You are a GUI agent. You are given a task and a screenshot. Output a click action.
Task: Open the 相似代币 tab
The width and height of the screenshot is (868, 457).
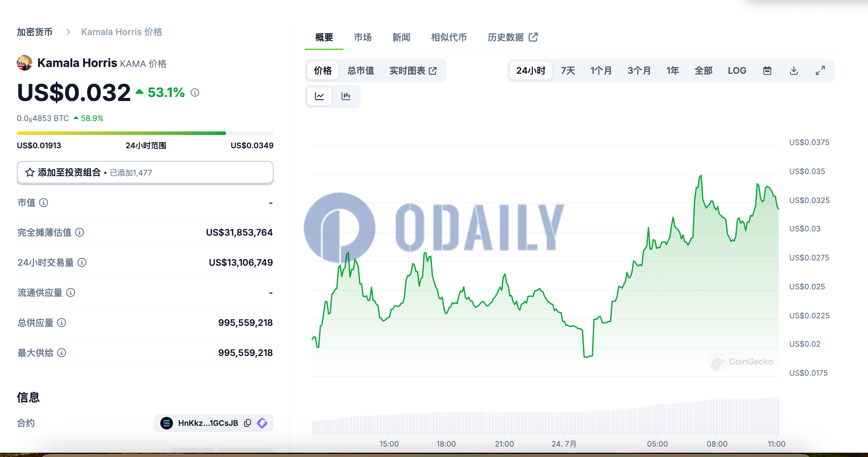click(x=449, y=37)
